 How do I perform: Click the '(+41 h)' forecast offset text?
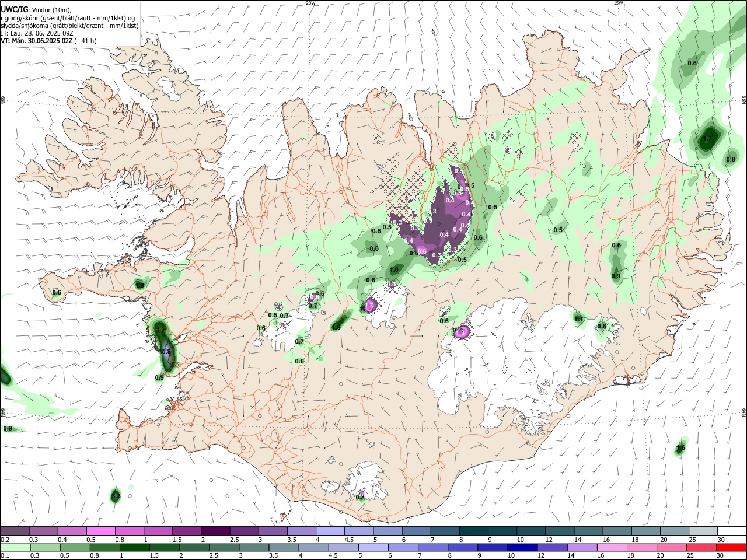[x=86, y=41]
